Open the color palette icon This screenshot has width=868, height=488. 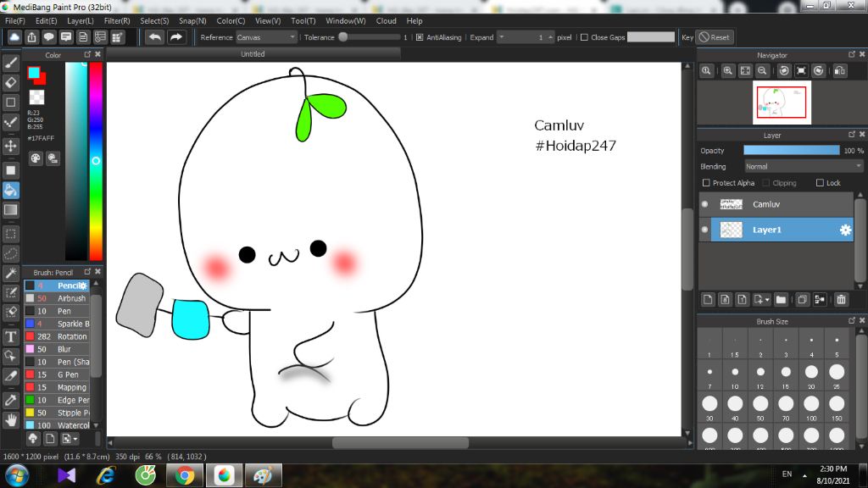pos(36,158)
